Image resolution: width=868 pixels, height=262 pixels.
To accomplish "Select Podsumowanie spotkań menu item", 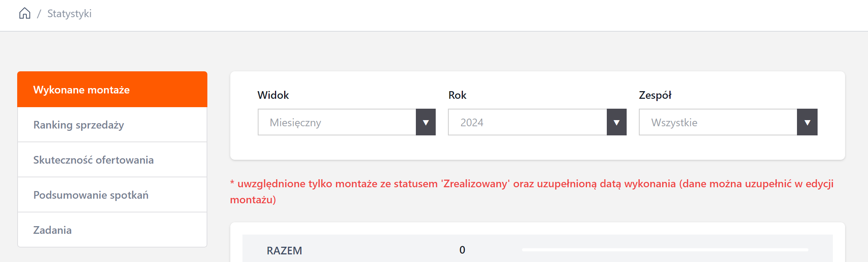I will 112,195.
